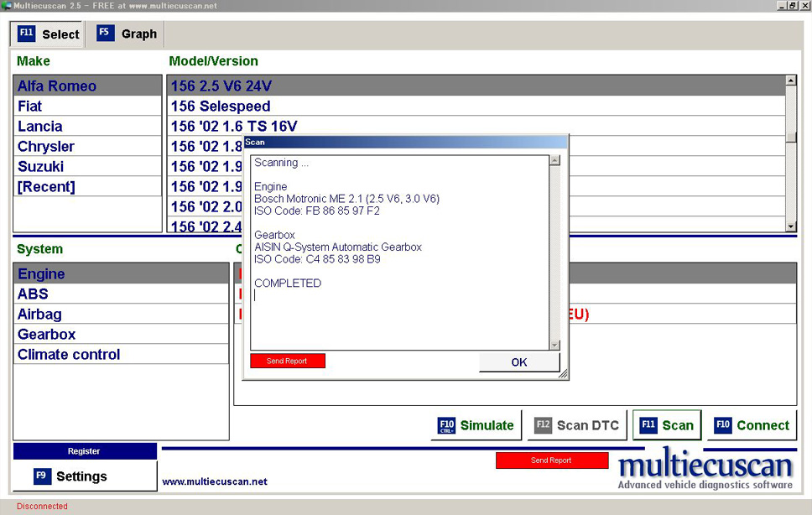Viewport: 812px width, 515px height.
Task: Click inside the Scan results text area
Action: (x=400, y=252)
